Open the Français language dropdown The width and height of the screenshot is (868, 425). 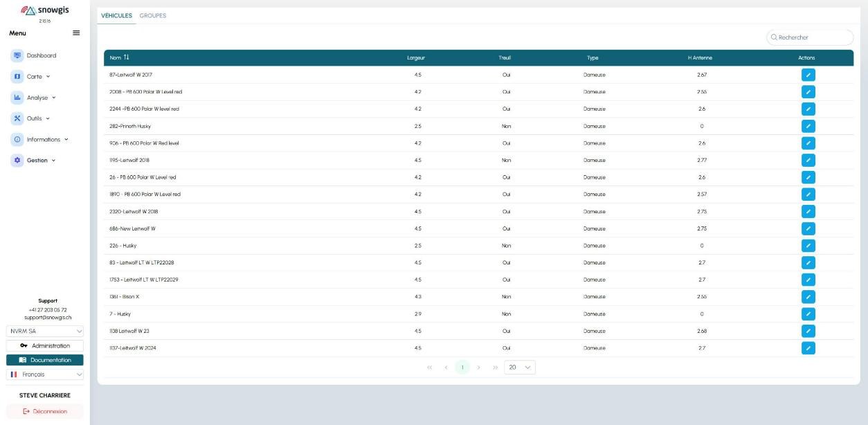pos(45,374)
